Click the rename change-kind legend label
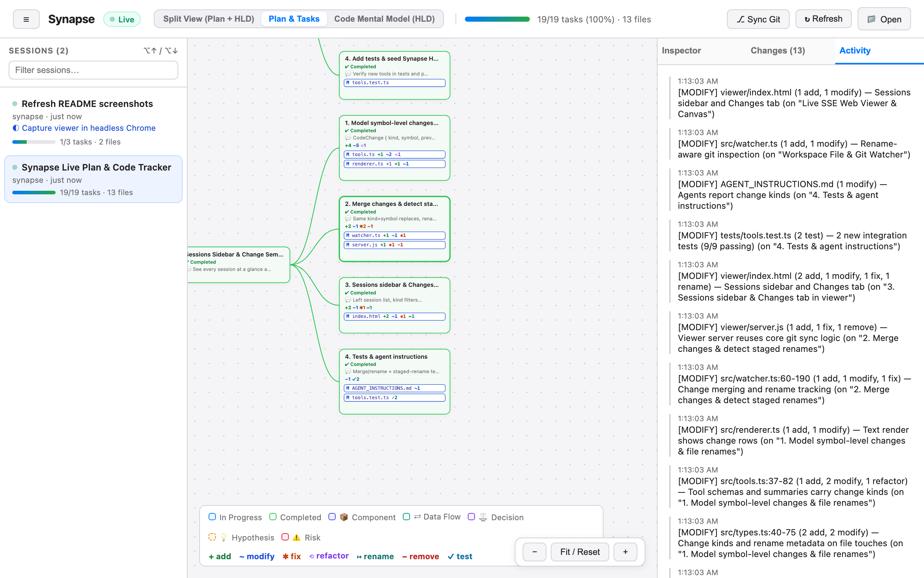Viewport: 924px width, 578px height. [x=375, y=556]
